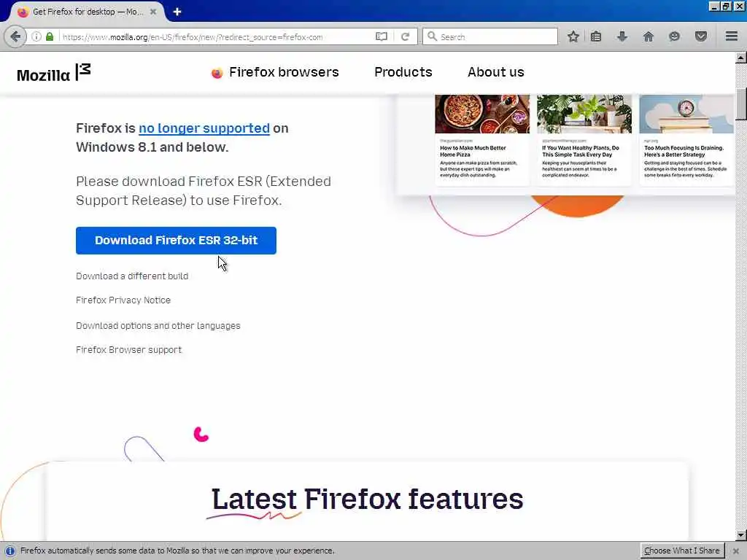Click the Firefox icon beside Firefox browsers
This screenshot has width=747, height=560.
coord(217,73)
